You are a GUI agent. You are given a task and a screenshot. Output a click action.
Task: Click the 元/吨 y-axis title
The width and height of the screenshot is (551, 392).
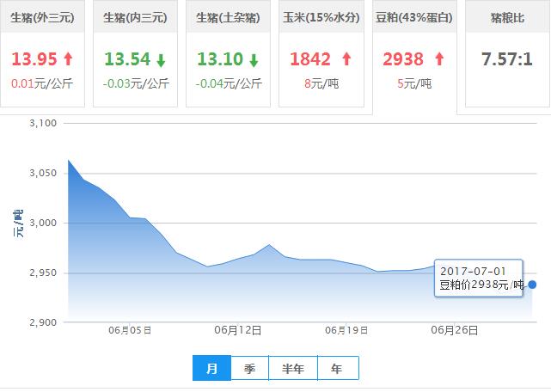(x=19, y=224)
